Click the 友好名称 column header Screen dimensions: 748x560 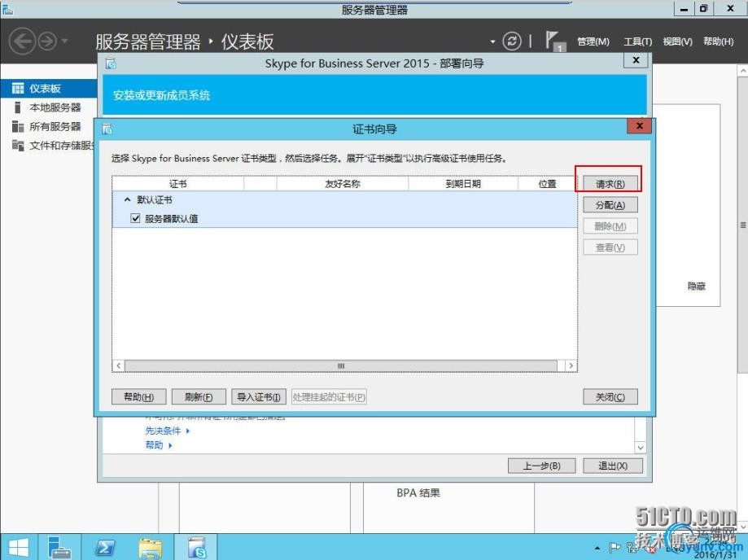(x=343, y=184)
